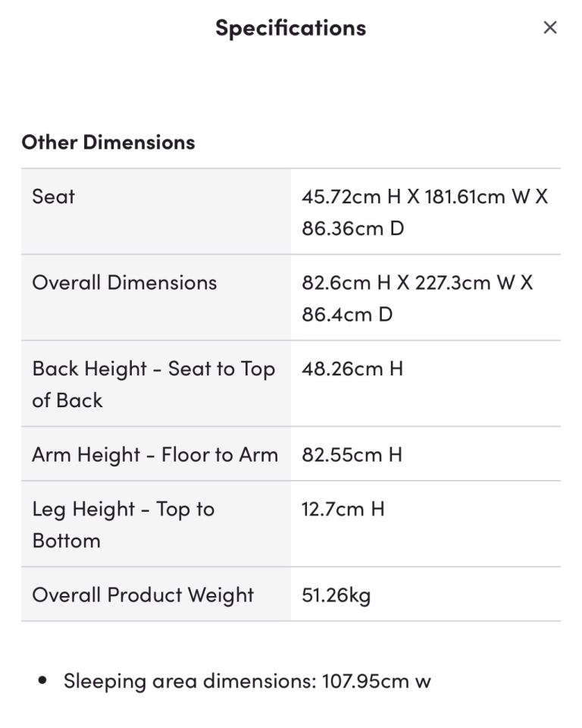Select the 12.7cm H value
The image size is (582, 728).
[x=343, y=508]
